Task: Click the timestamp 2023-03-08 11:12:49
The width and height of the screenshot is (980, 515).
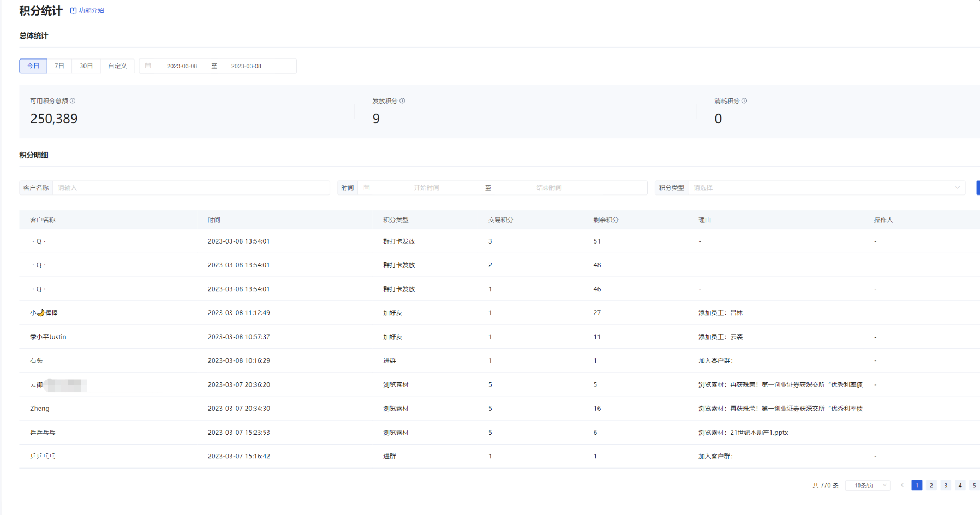Action: click(238, 313)
